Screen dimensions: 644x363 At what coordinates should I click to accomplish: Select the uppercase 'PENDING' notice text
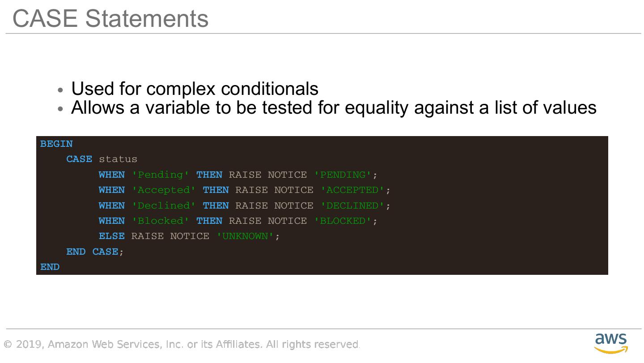[x=343, y=175]
